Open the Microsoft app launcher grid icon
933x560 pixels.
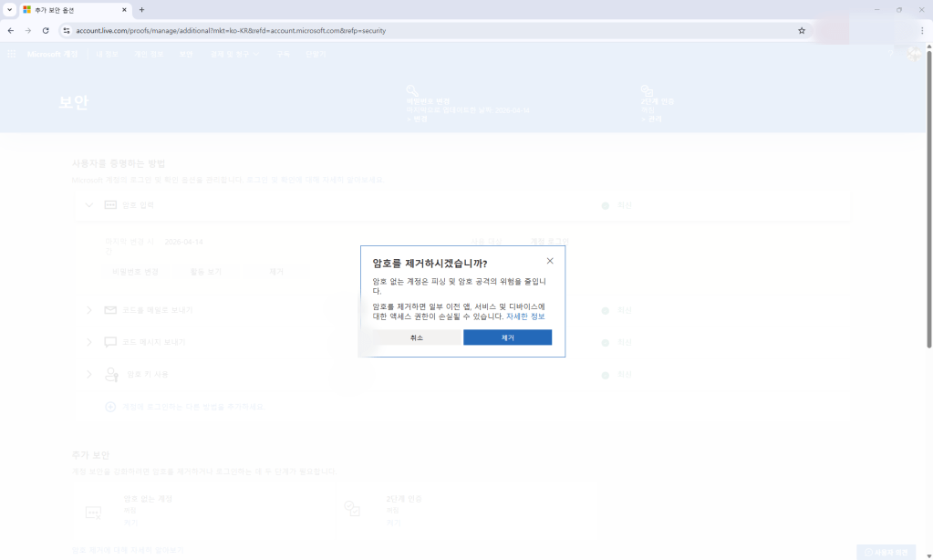point(12,54)
